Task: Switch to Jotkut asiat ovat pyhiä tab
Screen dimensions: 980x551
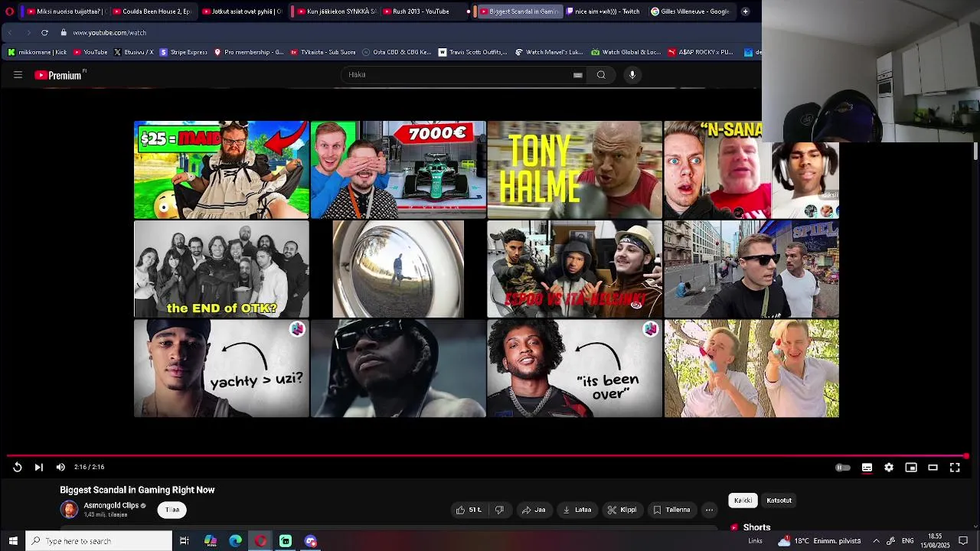Action: click(242, 11)
